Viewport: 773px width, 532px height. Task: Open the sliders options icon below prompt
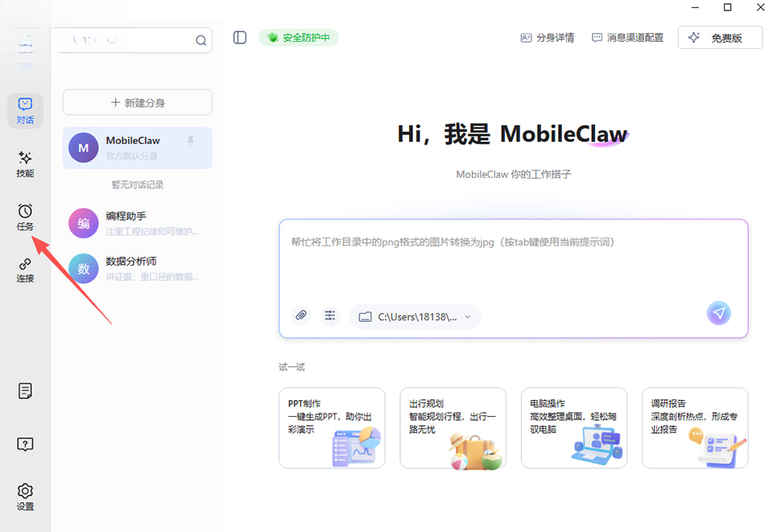[330, 315]
